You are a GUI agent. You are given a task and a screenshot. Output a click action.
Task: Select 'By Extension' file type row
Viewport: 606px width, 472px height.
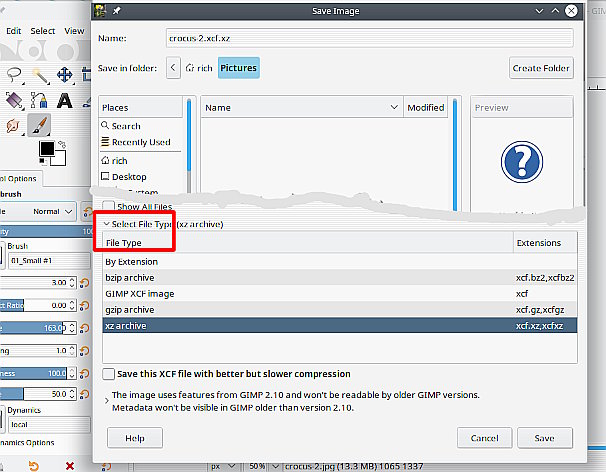pyautogui.click(x=340, y=262)
